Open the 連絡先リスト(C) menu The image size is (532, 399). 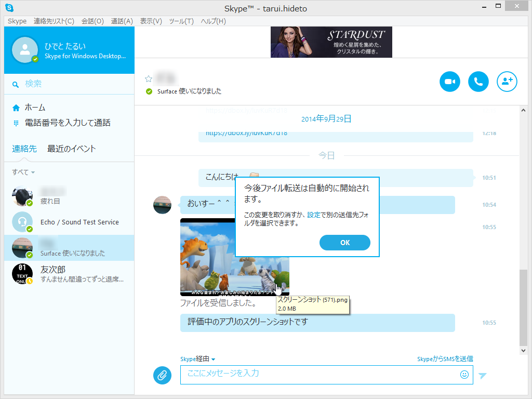(x=54, y=21)
